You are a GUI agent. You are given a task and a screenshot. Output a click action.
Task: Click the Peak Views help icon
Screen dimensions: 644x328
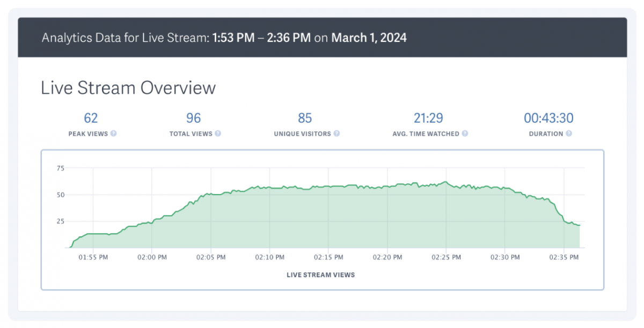[113, 134]
